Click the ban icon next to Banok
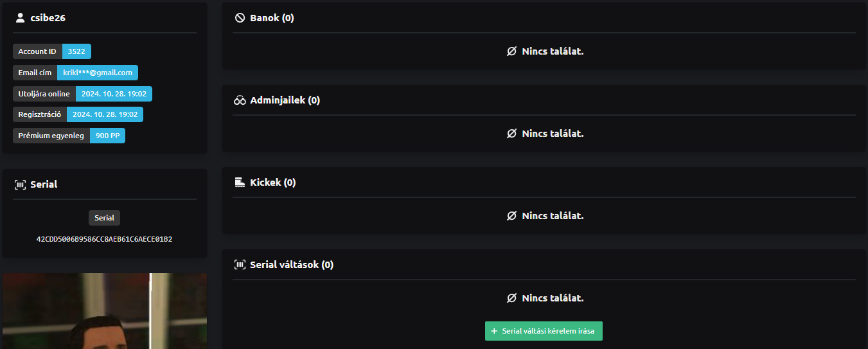 pos(240,18)
